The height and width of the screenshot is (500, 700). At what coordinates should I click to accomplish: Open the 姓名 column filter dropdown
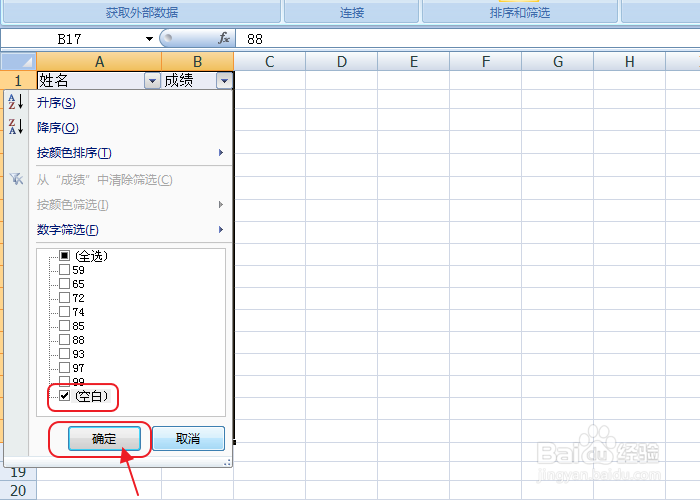[x=152, y=81]
